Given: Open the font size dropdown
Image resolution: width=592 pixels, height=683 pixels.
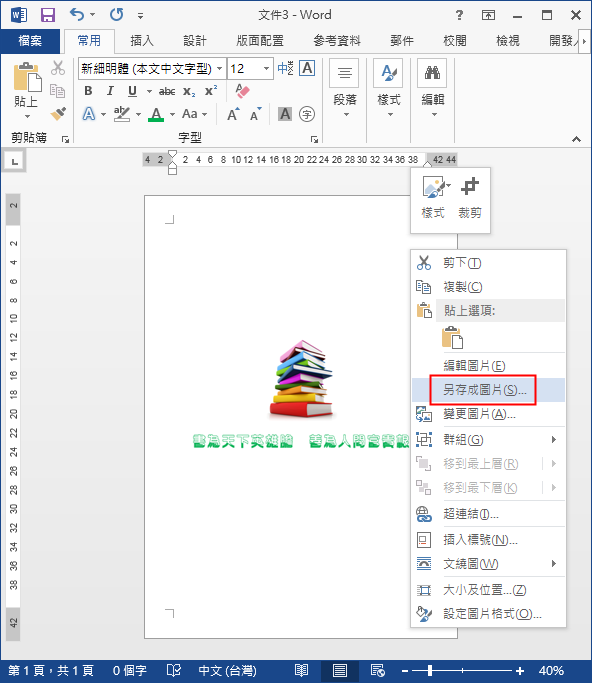Looking at the screenshot, I should pos(266,68).
